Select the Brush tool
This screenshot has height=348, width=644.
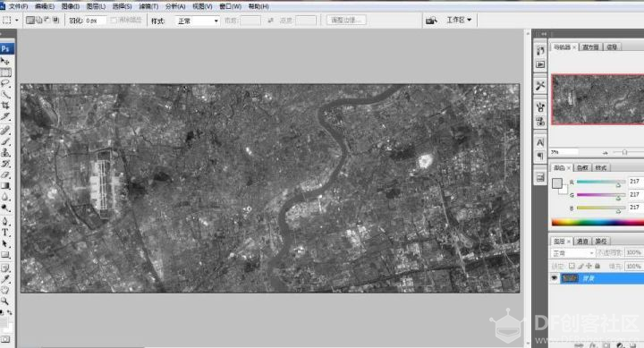[x=5, y=141]
